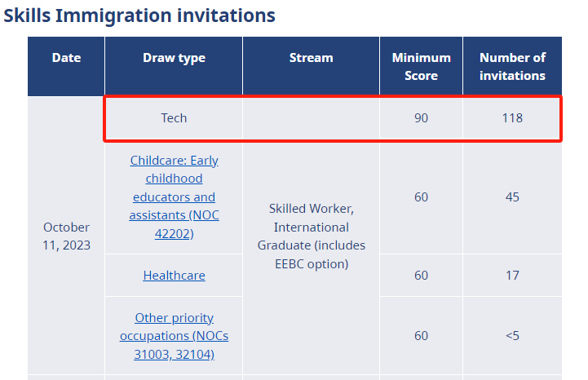588x380 pixels.
Task: Select the Healthcare row minimum score 60
Action: point(421,275)
